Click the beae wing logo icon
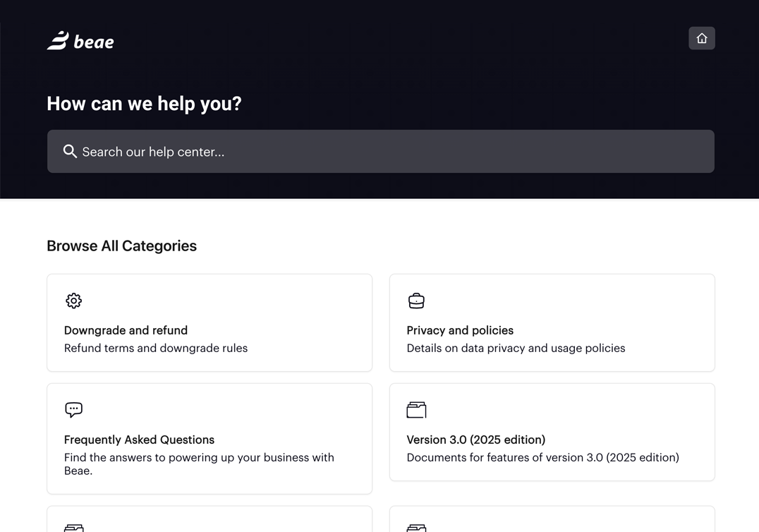 (x=58, y=41)
